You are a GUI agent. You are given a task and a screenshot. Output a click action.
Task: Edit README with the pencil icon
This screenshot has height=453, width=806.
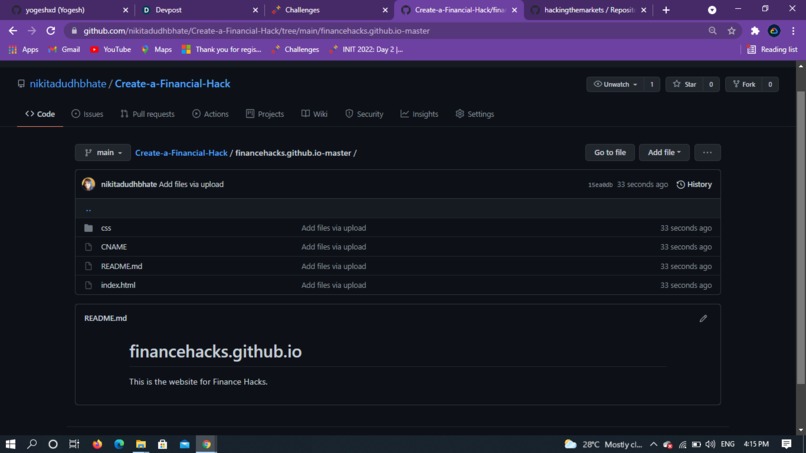(x=703, y=318)
